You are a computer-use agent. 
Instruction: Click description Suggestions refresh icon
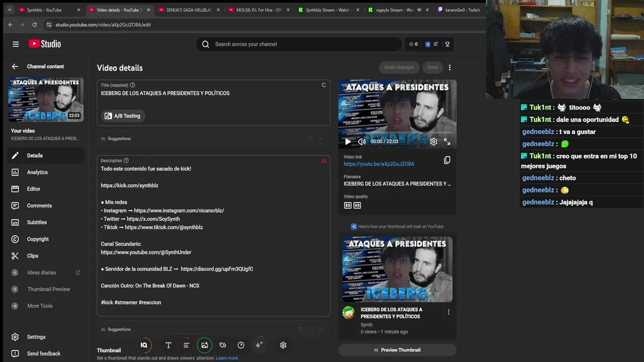[311, 329]
